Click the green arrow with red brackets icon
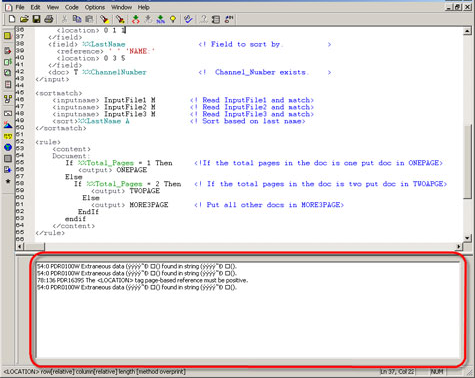 coord(136,19)
